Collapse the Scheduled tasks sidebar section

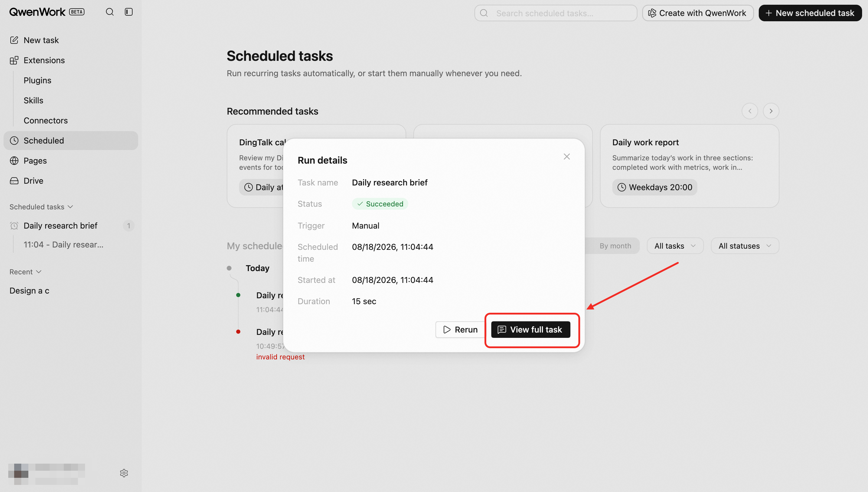point(41,207)
